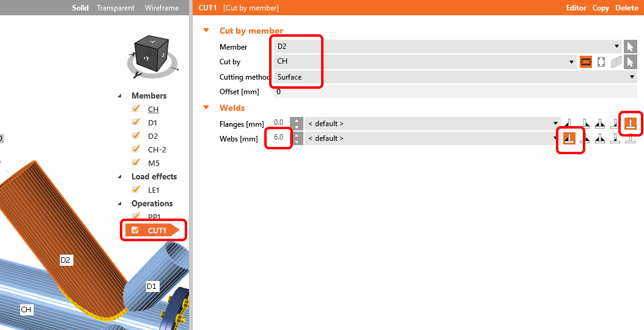Toggle visibility checkbox for member CH-2
The width and height of the screenshot is (644, 330).
pos(136,149)
